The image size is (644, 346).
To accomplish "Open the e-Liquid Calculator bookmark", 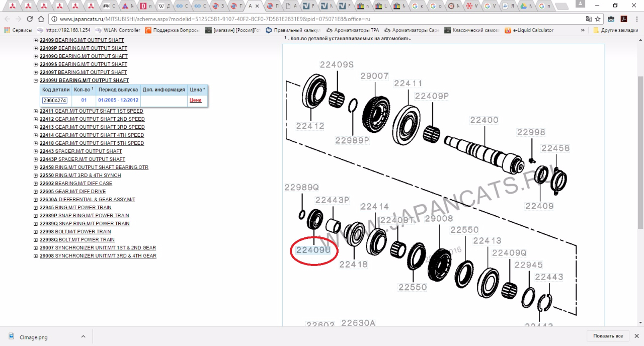I will coord(529,30).
